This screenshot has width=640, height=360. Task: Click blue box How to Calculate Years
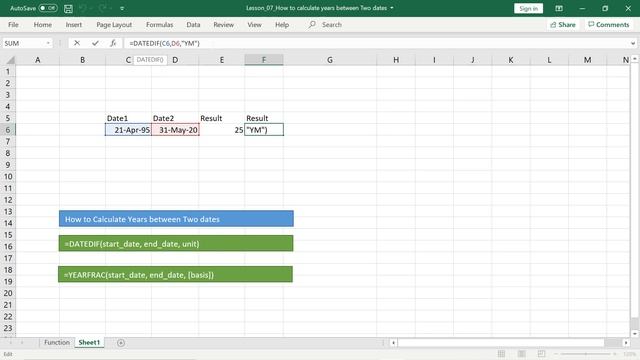[x=176, y=219]
